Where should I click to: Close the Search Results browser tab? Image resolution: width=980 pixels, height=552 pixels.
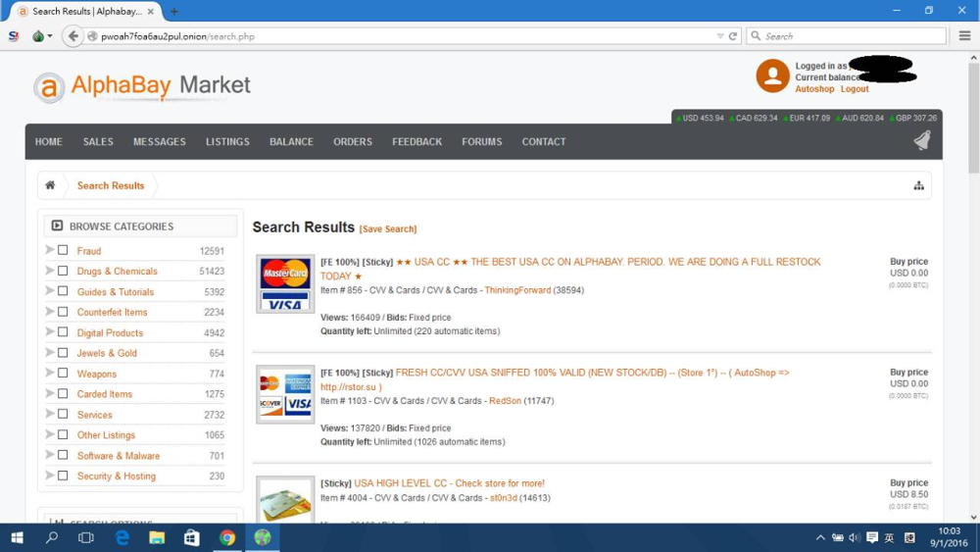151,11
